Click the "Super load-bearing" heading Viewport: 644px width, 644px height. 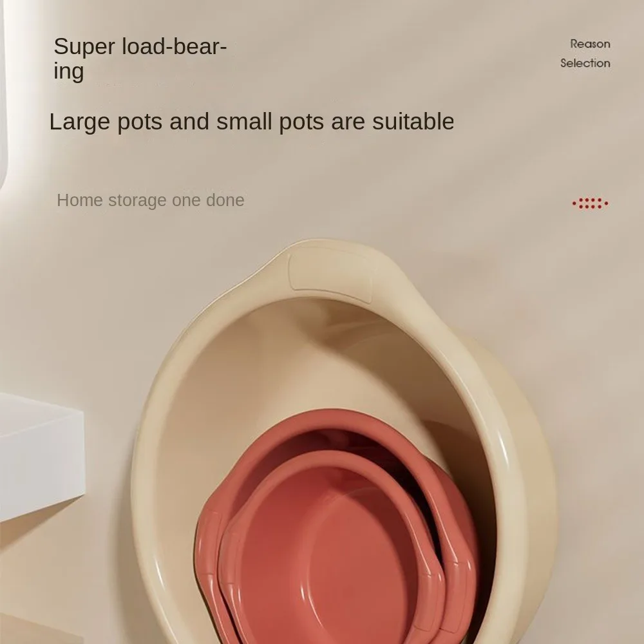coord(140,59)
